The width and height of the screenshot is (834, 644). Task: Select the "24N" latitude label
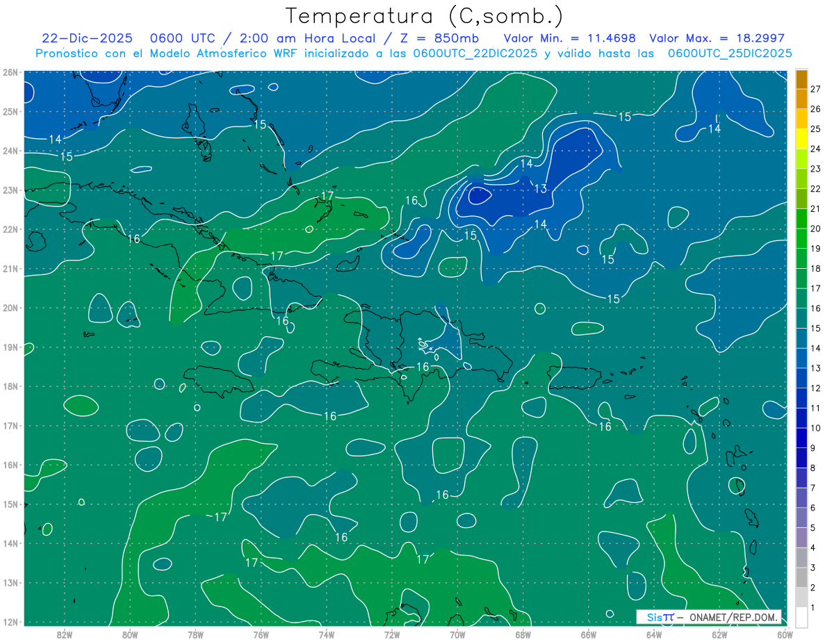10,151
